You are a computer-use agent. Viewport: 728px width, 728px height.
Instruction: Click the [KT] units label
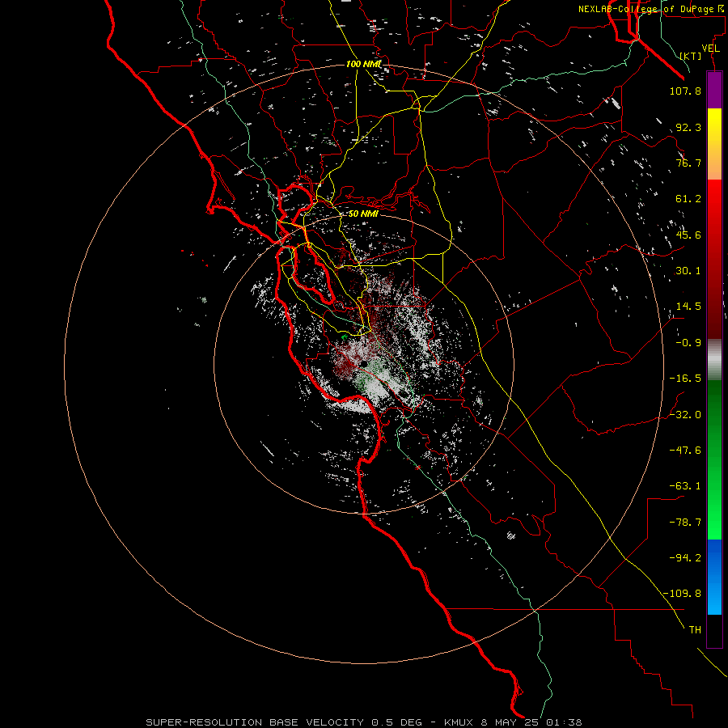click(x=691, y=56)
